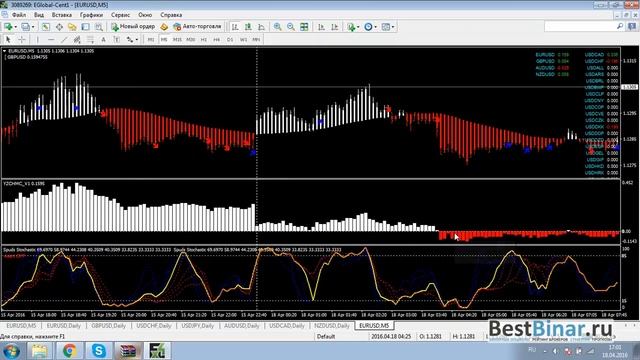Viewport: 640px width, 360px height.
Task: Launch MetaEditor from the toolbar
Action: point(164,27)
